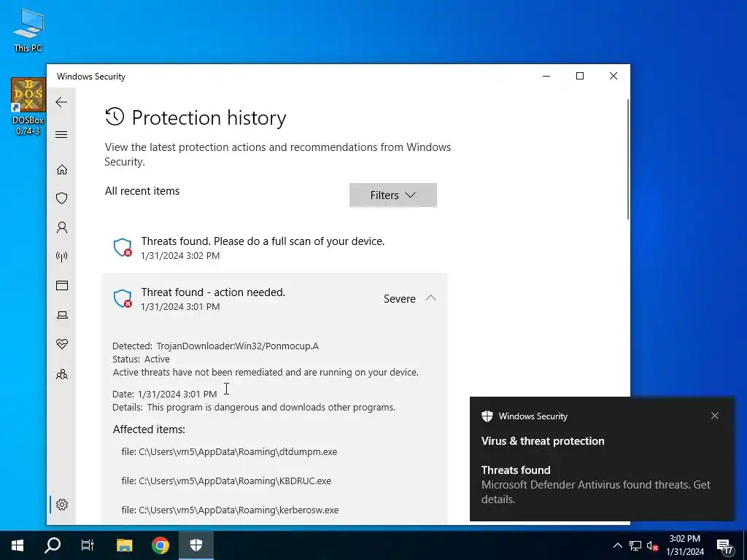The height and width of the screenshot is (560, 747).
Task: Open the hamburger navigation menu
Action: click(61, 135)
